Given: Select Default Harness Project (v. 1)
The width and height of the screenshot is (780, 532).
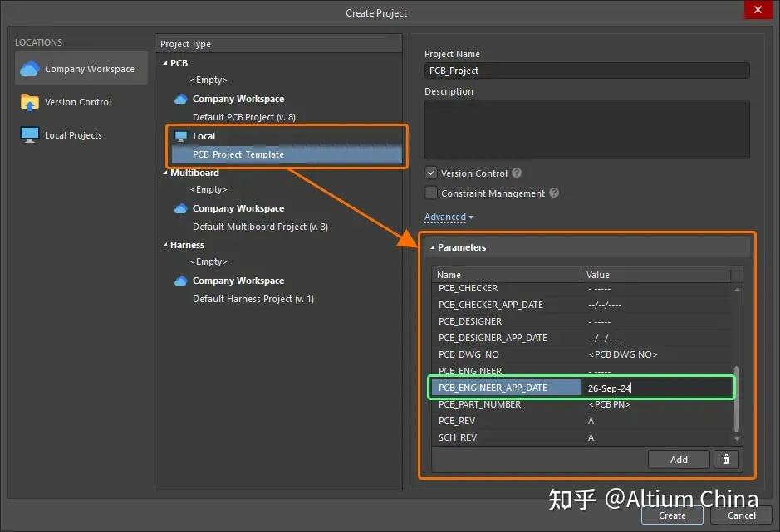Looking at the screenshot, I should (x=253, y=299).
